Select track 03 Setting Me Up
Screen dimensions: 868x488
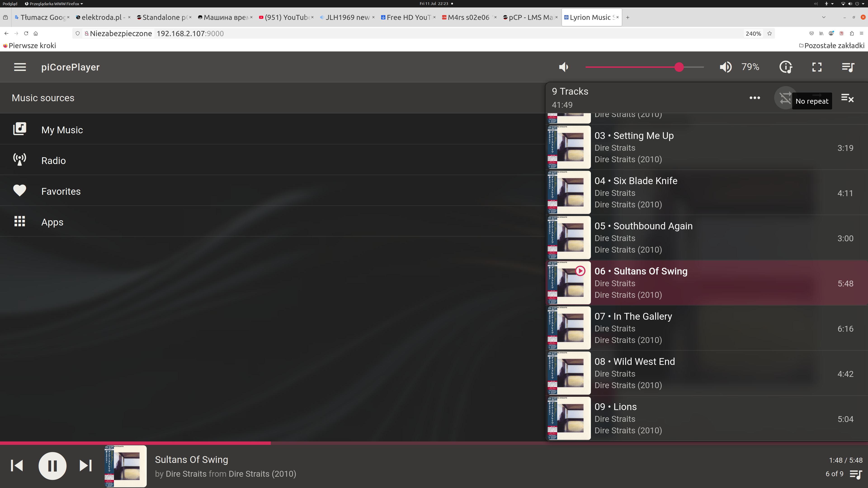(x=707, y=147)
